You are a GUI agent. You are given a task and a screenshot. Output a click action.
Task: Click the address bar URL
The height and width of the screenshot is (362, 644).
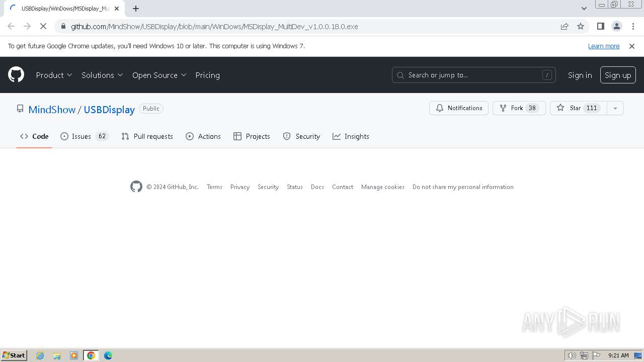(x=214, y=27)
